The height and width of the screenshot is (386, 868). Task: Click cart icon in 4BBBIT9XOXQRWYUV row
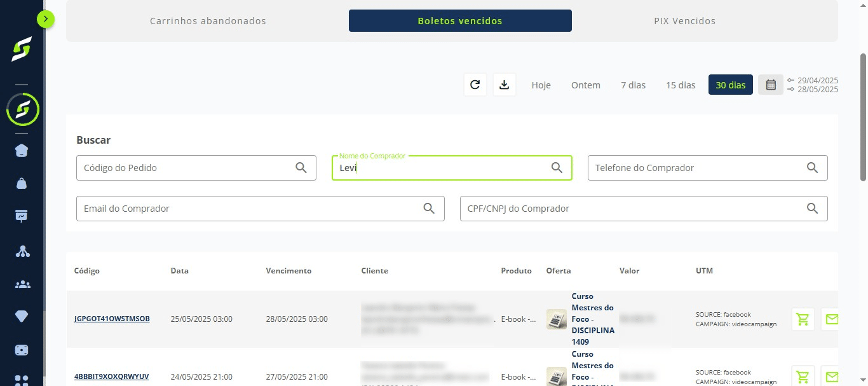[x=803, y=376]
